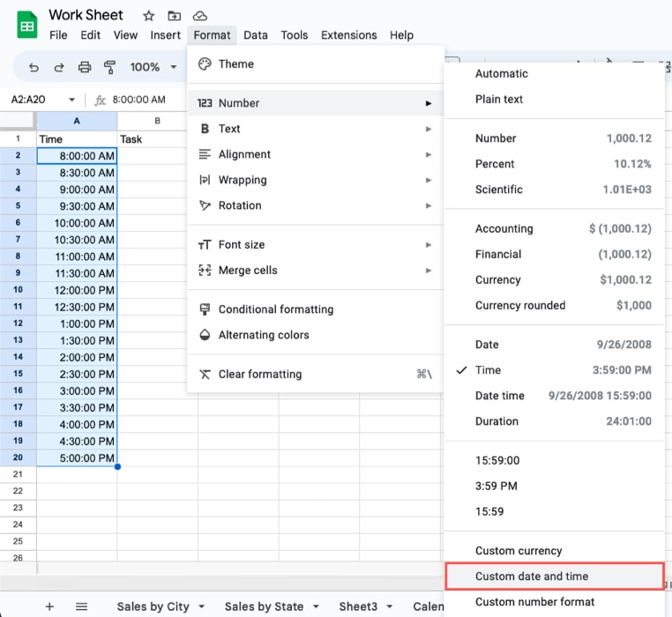This screenshot has height=617, width=672.
Task: Select the Accounting format option
Action: pyautogui.click(x=554, y=229)
